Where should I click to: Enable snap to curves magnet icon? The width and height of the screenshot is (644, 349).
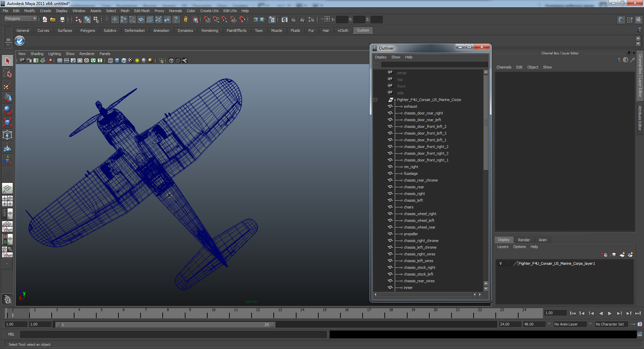[x=216, y=19]
